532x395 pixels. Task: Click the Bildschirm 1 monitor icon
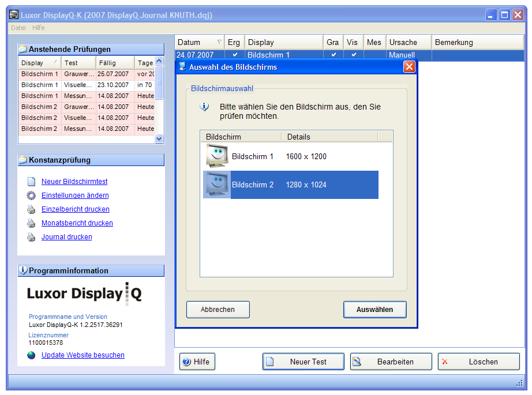coord(217,156)
